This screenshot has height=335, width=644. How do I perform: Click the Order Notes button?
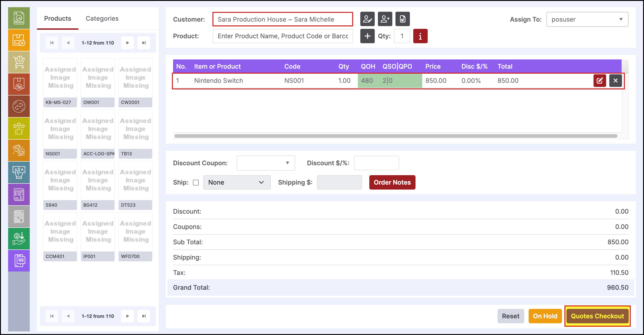392,182
